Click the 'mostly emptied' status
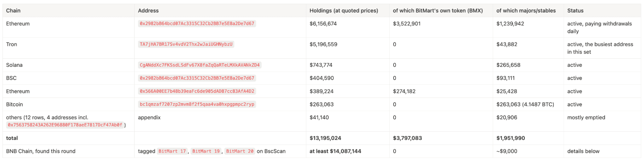The width and height of the screenshot is (644, 161). coord(586,118)
